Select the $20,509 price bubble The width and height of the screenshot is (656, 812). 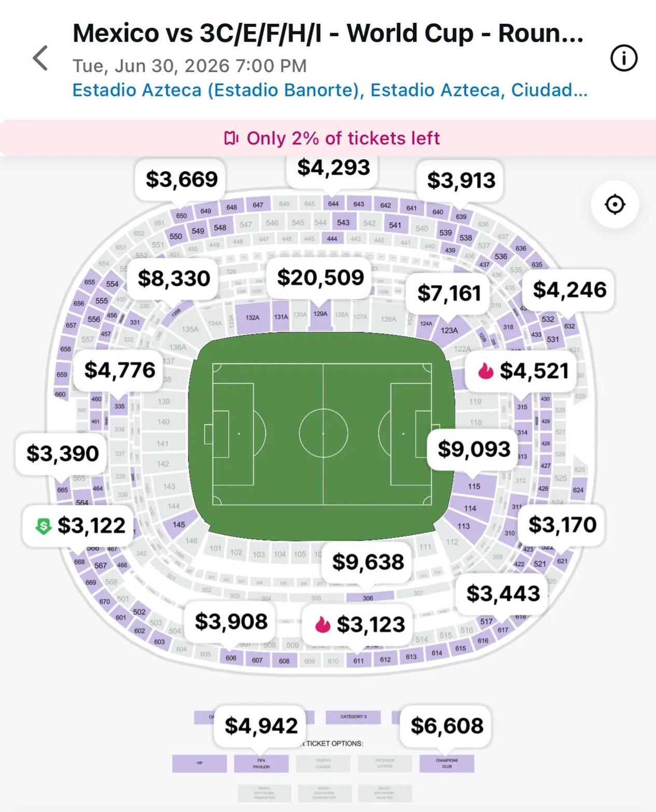[x=320, y=278]
